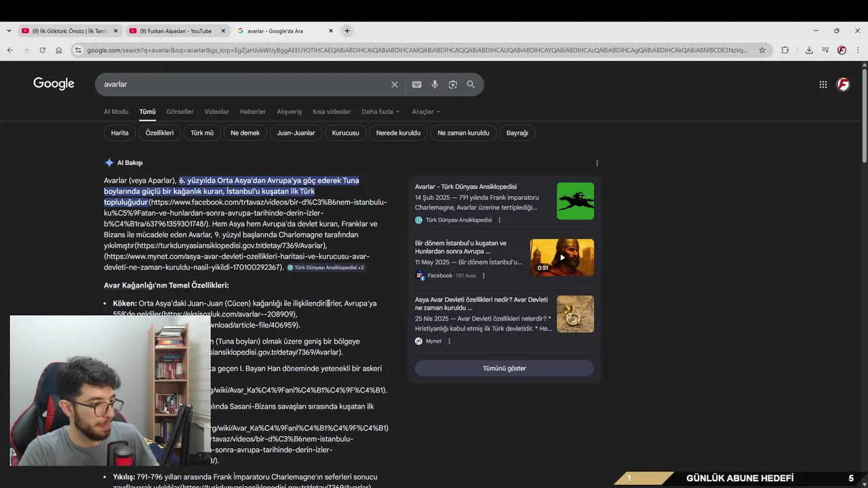Bookmark this page with star icon
The height and width of the screenshot is (488, 868).
tap(762, 50)
